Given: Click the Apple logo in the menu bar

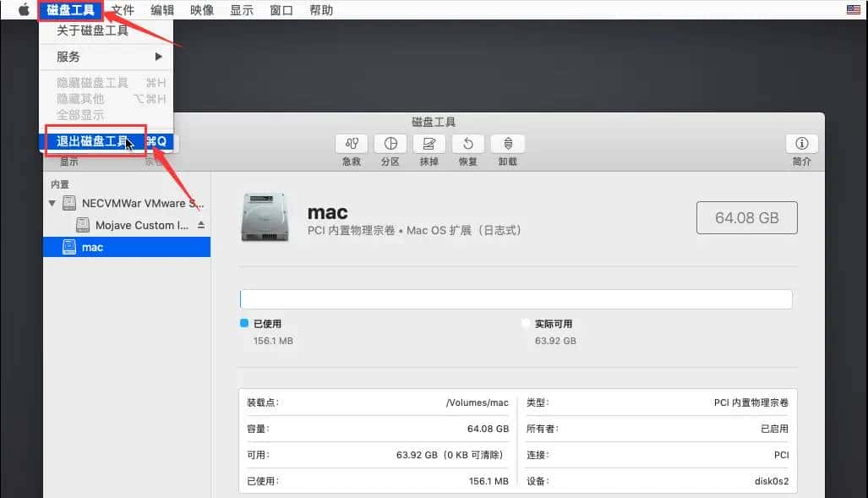Looking at the screenshot, I should tap(23, 10).
